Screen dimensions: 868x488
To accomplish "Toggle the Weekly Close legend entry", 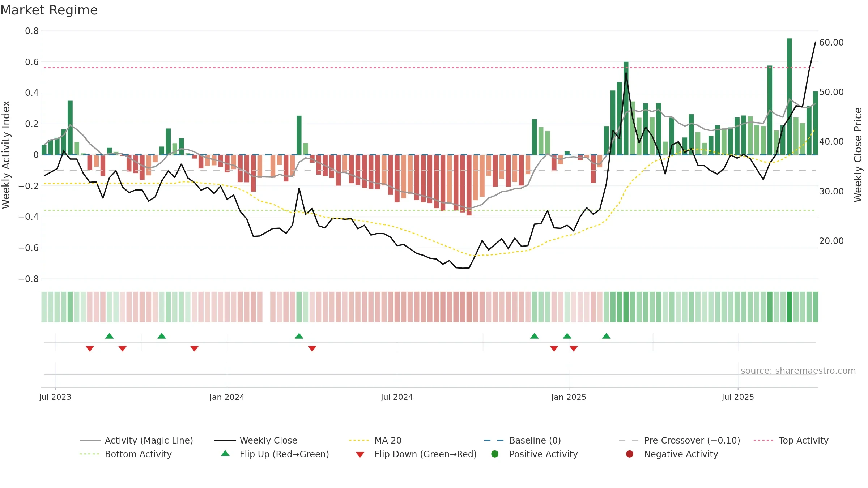I will click(256, 440).
